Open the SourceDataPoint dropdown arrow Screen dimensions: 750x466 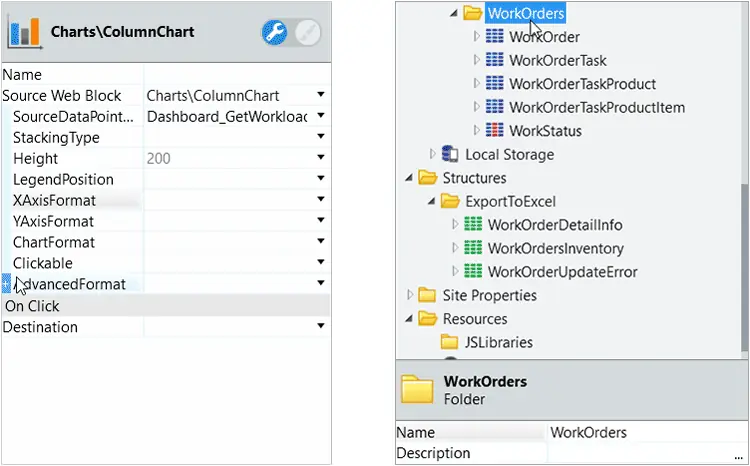[x=321, y=115]
